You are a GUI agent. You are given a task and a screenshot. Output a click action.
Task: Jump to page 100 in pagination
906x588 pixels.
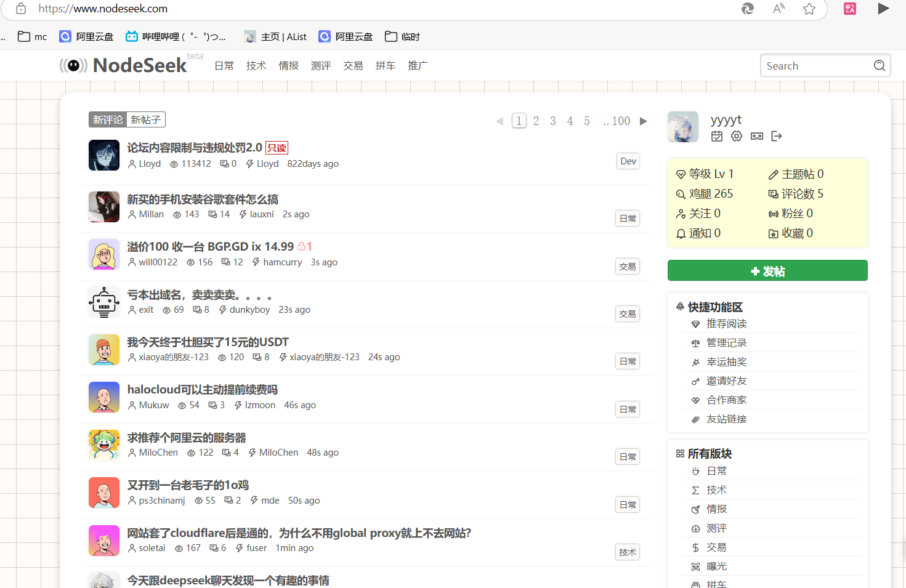pos(617,121)
